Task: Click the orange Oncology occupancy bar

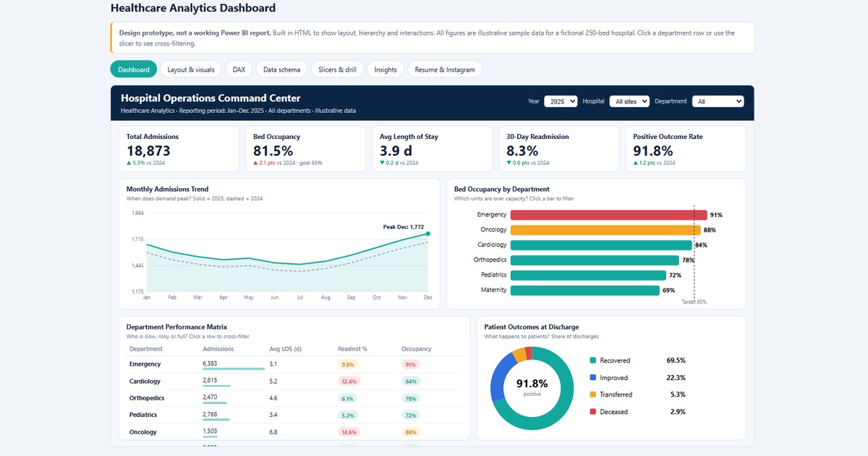Action: point(605,230)
